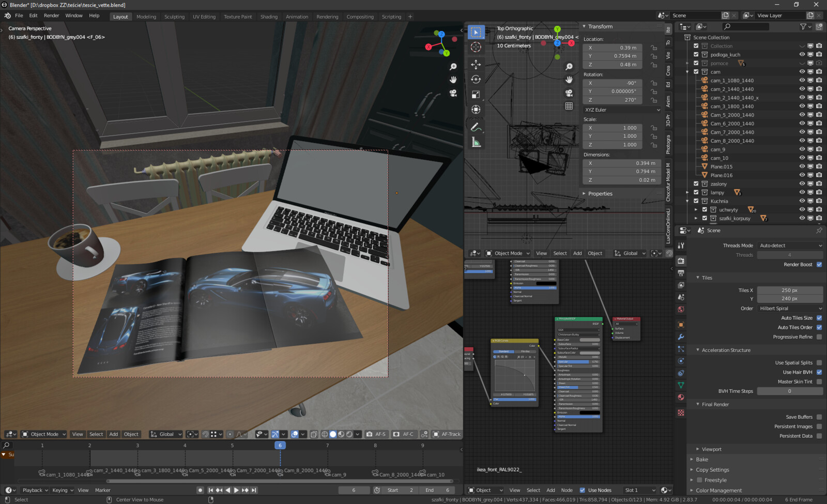This screenshot has height=504, width=827.
Task: Toggle orthographic grid icon in the top viewport
Action: pyautogui.click(x=569, y=106)
